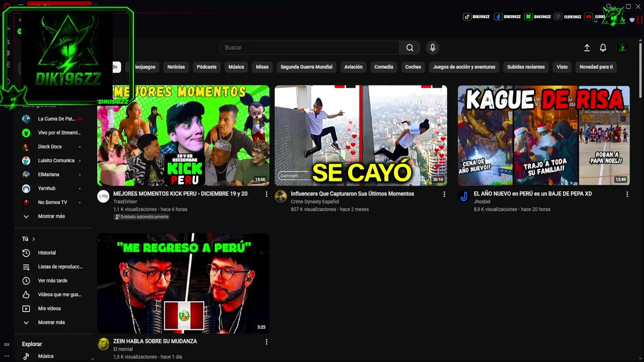Open options menu for Zein mudanza video
This screenshot has height=362, width=644.
266,342
